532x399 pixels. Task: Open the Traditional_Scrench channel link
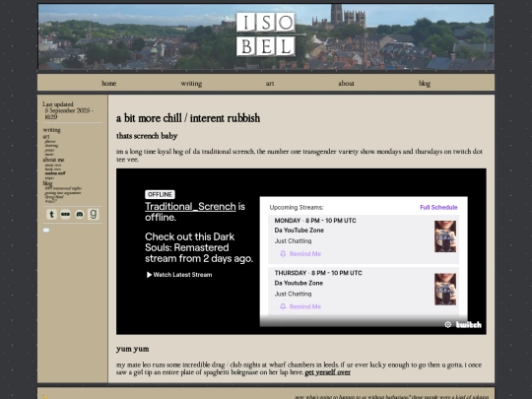coord(190,206)
